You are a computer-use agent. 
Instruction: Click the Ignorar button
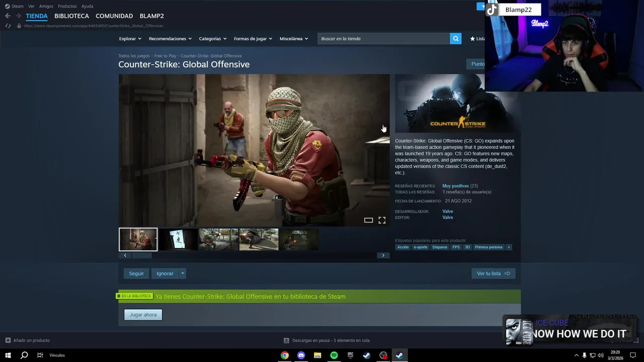pyautogui.click(x=165, y=274)
